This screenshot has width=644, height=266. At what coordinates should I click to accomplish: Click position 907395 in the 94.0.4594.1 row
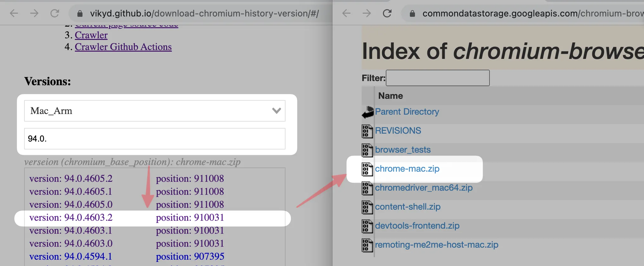pos(190,256)
